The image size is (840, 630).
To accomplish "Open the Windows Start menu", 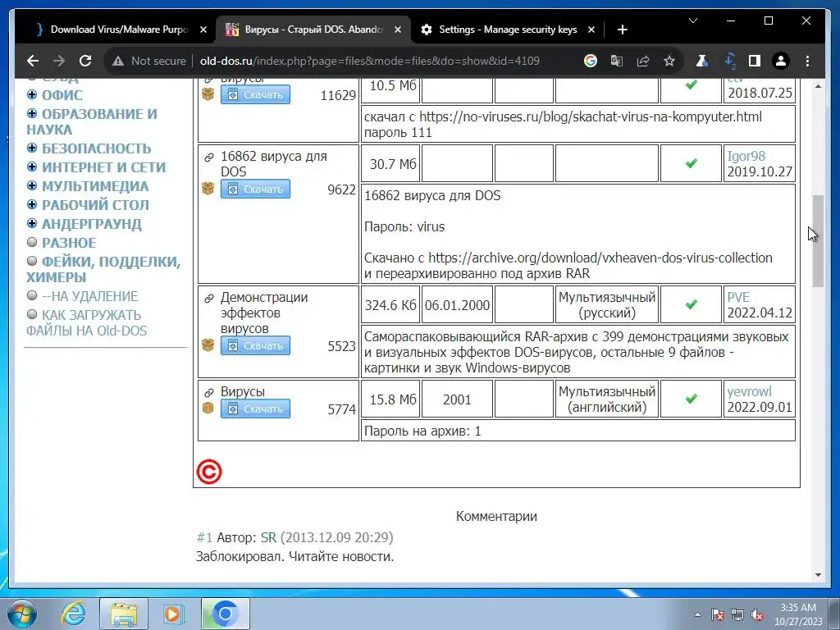I will [x=21, y=614].
